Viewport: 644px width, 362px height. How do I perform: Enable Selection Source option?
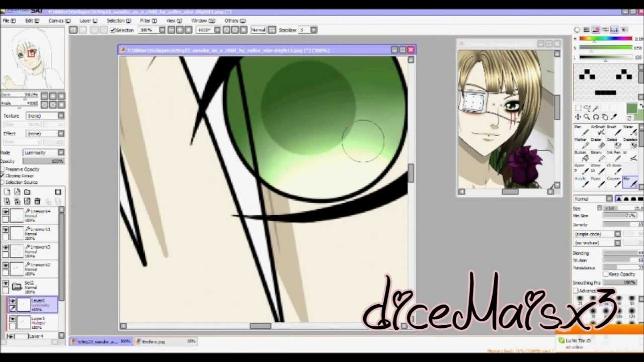pyautogui.click(x=3, y=182)
